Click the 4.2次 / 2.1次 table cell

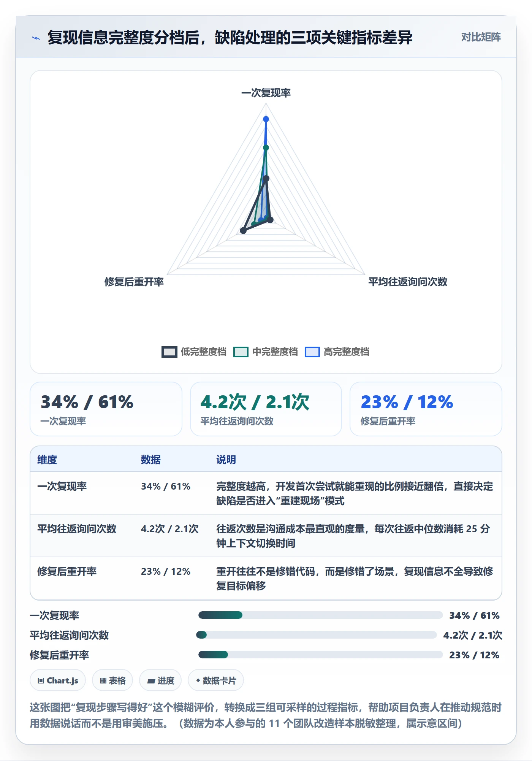170,529
